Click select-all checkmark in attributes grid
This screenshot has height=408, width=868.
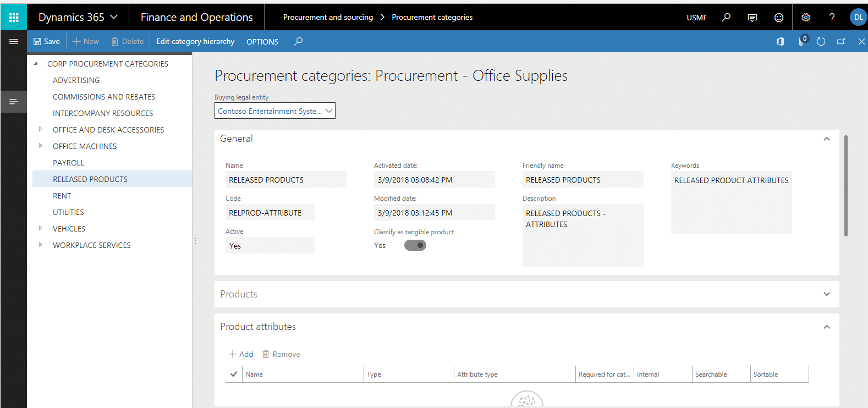(234, 374)
